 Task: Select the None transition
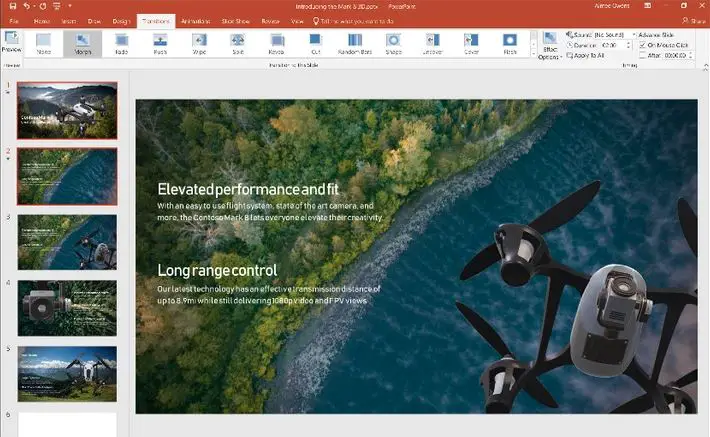click(x=43, y=44)
